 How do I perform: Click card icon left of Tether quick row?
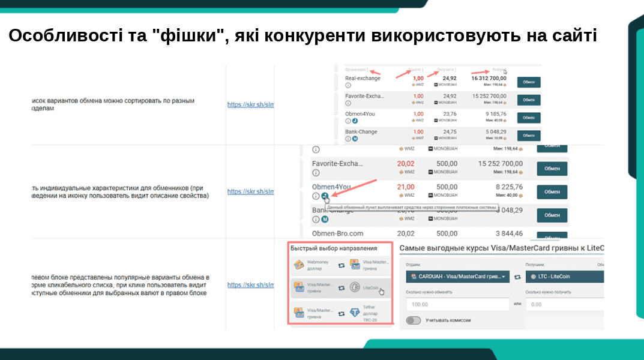tap(299, 313)
